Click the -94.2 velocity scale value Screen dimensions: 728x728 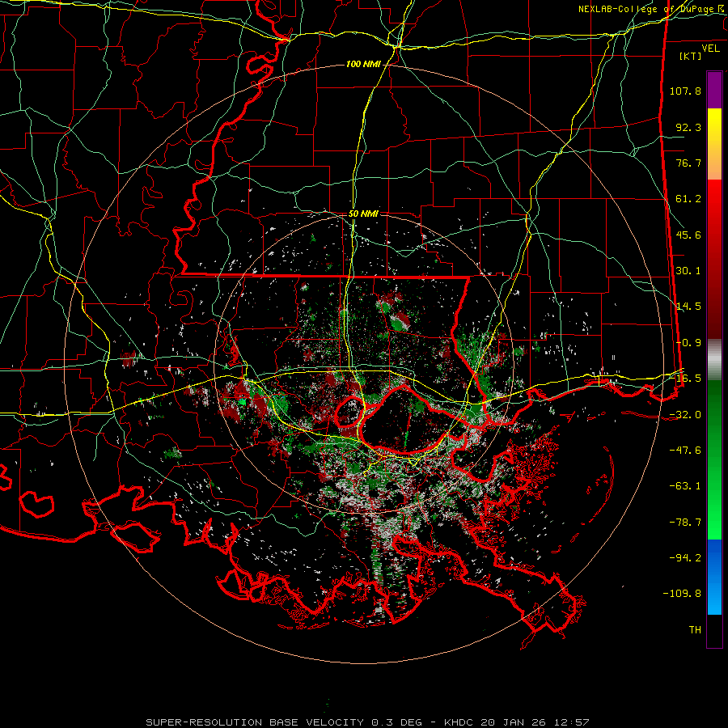pos(685,557)
